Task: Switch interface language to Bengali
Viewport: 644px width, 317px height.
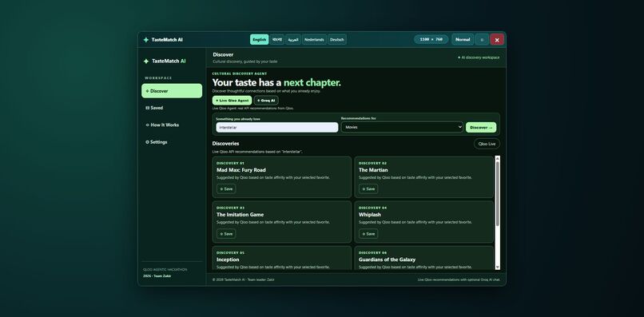Action: click(x=277, y=40)
